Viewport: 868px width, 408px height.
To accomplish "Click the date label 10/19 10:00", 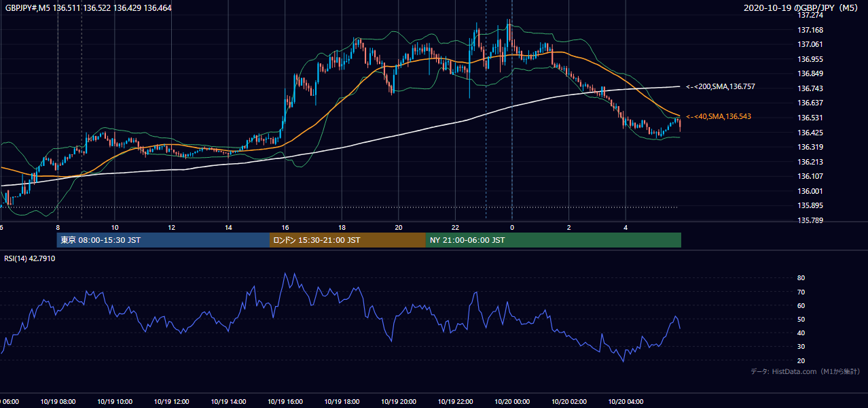I will pos(114,402).
